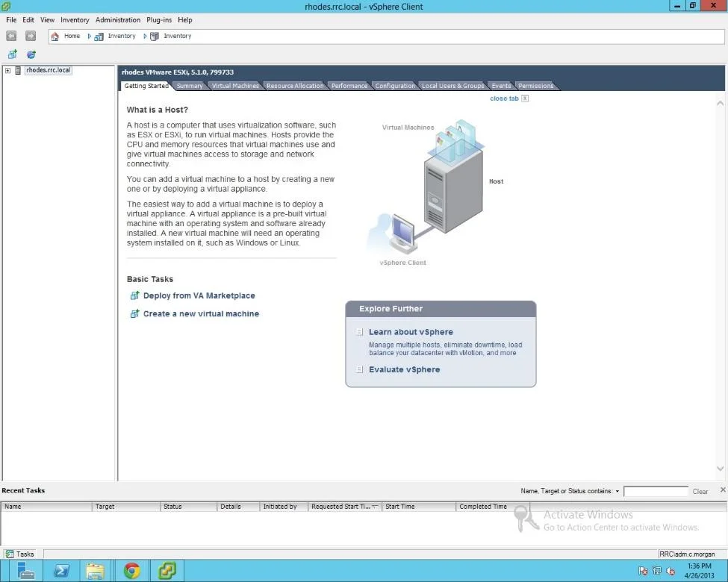Click the new virtual machine toolbar icon
Screen dimensions: 728x582
click(13, 54)
